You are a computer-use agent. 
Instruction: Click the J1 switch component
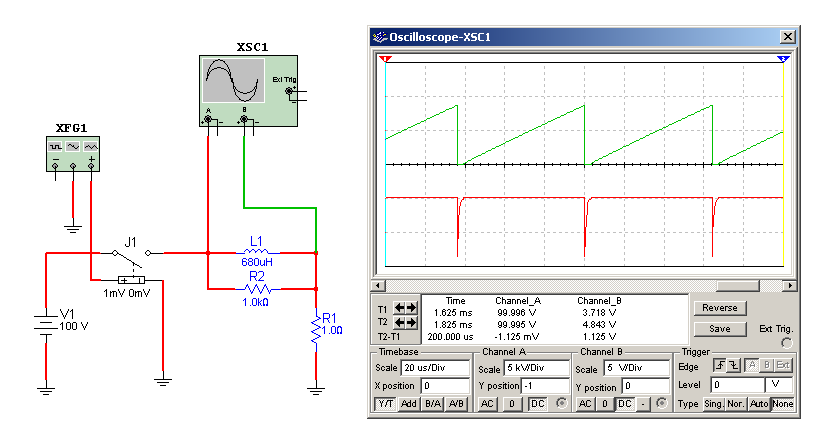pos(131,266)
